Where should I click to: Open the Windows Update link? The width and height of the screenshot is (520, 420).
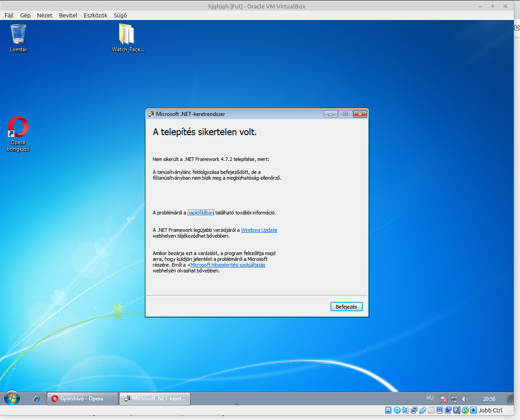(259, 230)
